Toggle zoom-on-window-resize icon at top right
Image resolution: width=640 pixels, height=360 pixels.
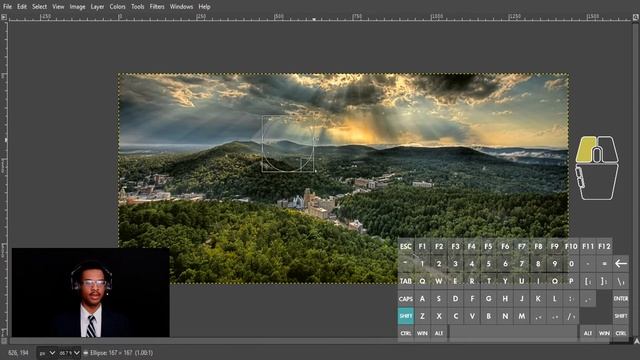tap(636, 17)
